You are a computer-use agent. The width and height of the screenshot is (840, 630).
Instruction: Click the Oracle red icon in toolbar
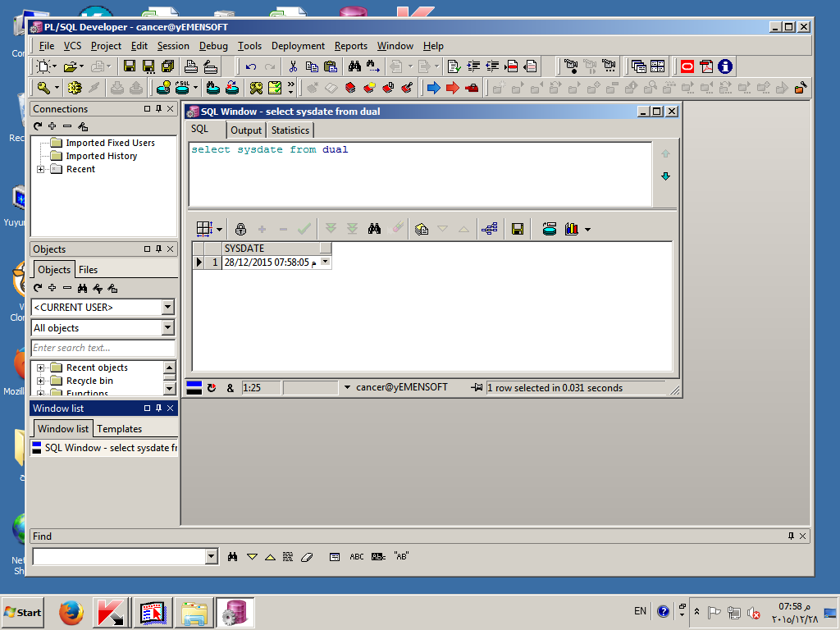coord(687,66)
